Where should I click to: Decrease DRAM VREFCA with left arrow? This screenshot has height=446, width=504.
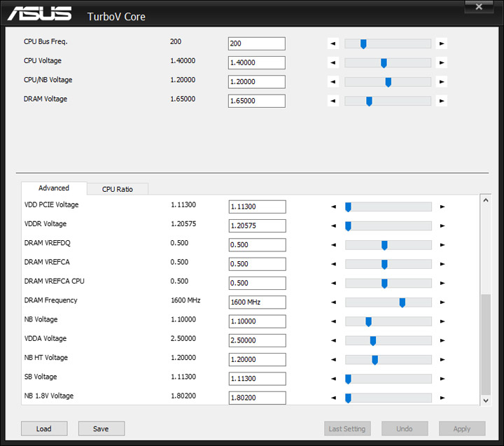pos(334,264)
